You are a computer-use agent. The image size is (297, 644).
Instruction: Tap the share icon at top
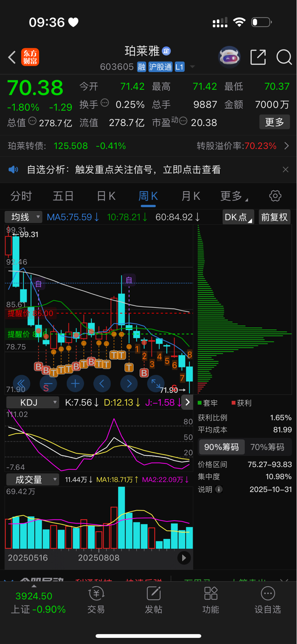click(x=258, y=57)
